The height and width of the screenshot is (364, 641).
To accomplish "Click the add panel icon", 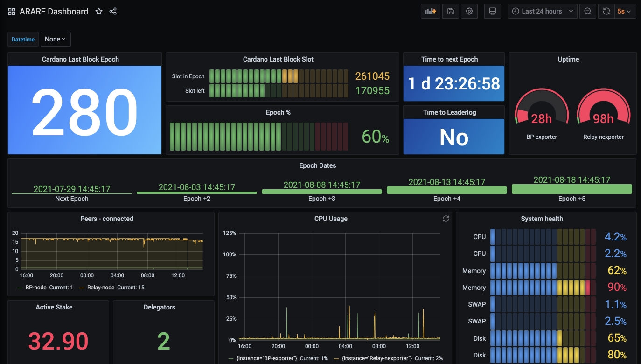I will (430, 11).
